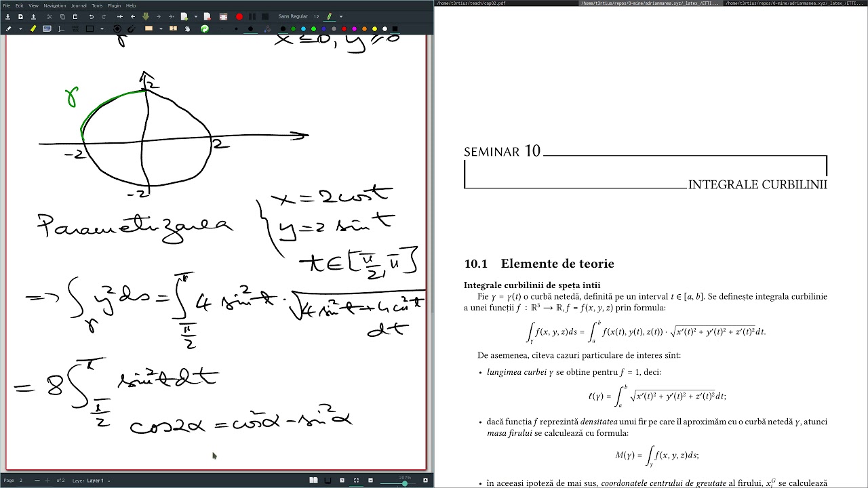The image size is (868, 488).
Task: Adjust the zoom slider handle
Action: (x=405, y=483)
